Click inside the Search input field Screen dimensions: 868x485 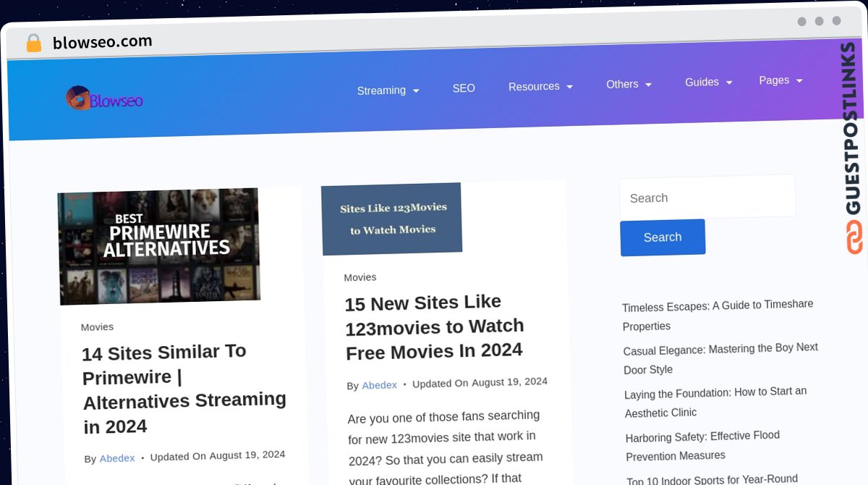707,195
